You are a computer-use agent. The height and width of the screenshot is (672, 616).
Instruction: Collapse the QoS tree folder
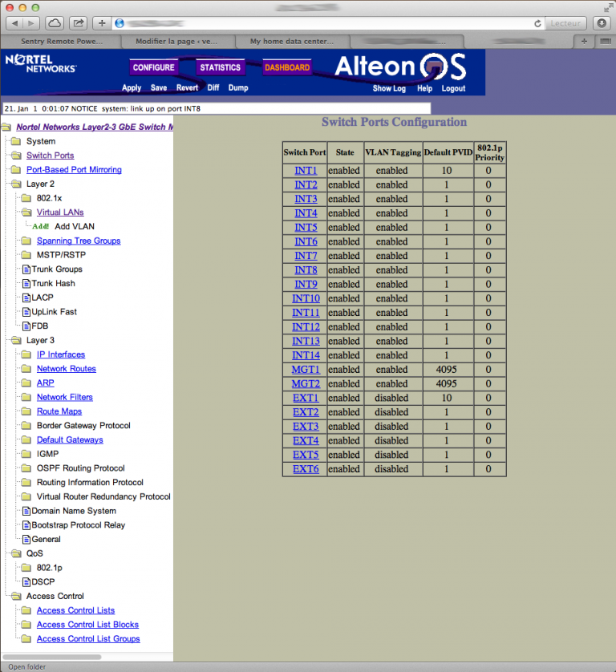point(16,553)
